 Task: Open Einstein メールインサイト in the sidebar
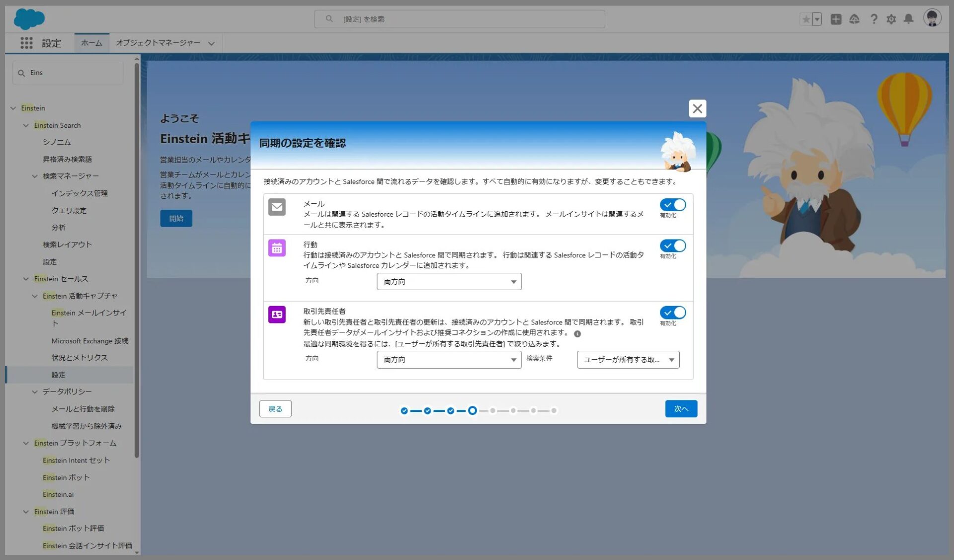pos(89,318)
